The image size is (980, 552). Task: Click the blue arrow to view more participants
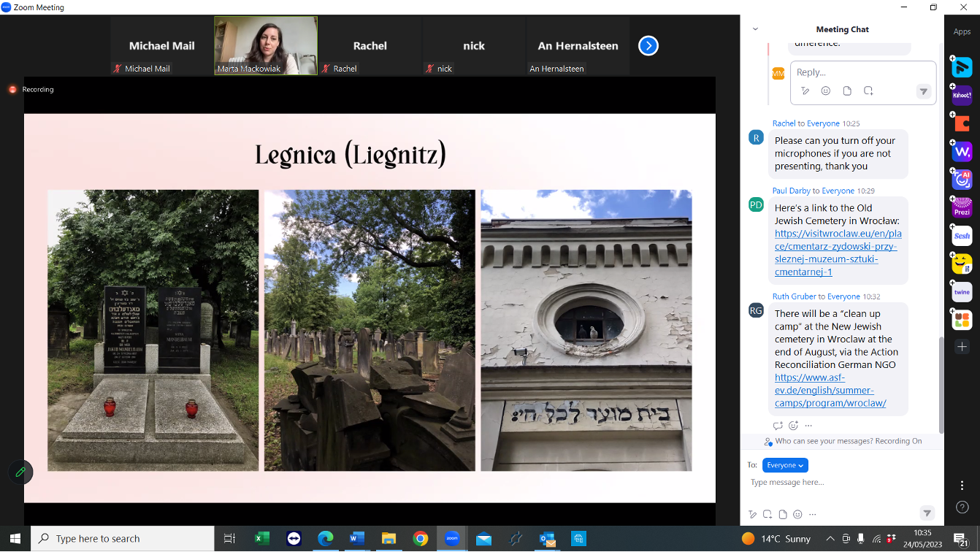[648, 45]
